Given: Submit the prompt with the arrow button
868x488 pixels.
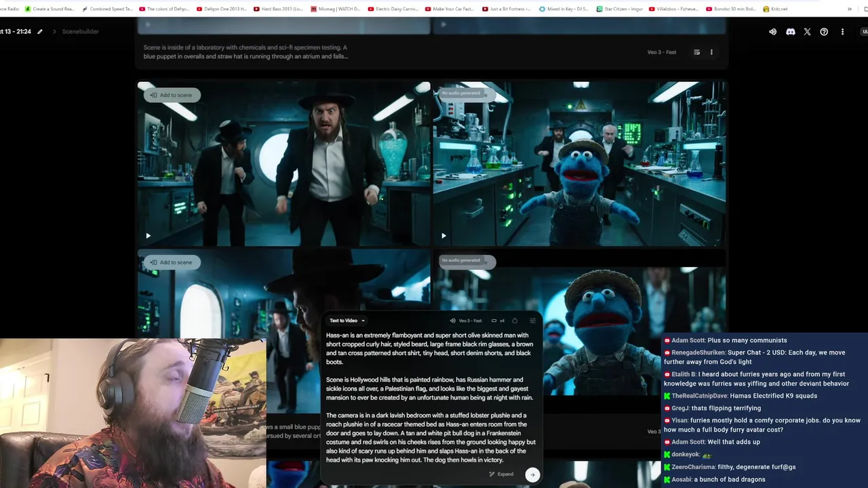Looking at the screenshot, I should (x=532, y=474).
